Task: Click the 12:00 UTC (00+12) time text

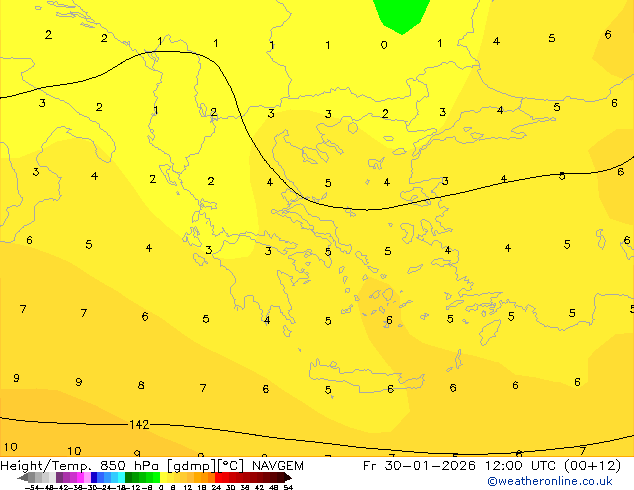Action: coord(553,466)
